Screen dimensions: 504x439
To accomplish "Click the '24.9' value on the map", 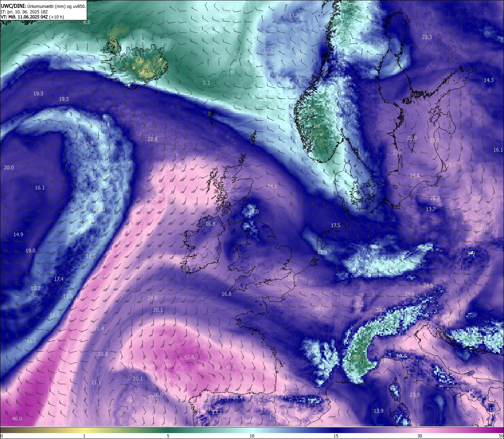I will click(409, 294).
